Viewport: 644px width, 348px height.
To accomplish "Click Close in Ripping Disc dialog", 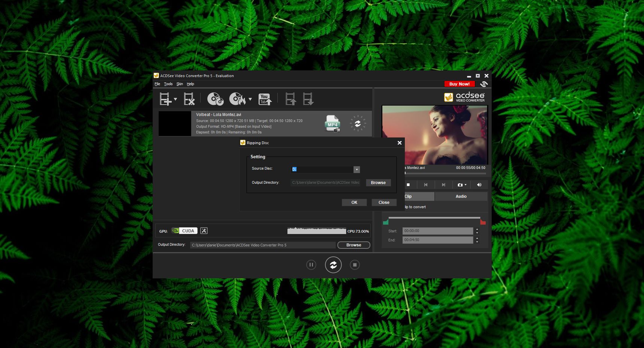I will pyautogui.click(x=384, y=202).
